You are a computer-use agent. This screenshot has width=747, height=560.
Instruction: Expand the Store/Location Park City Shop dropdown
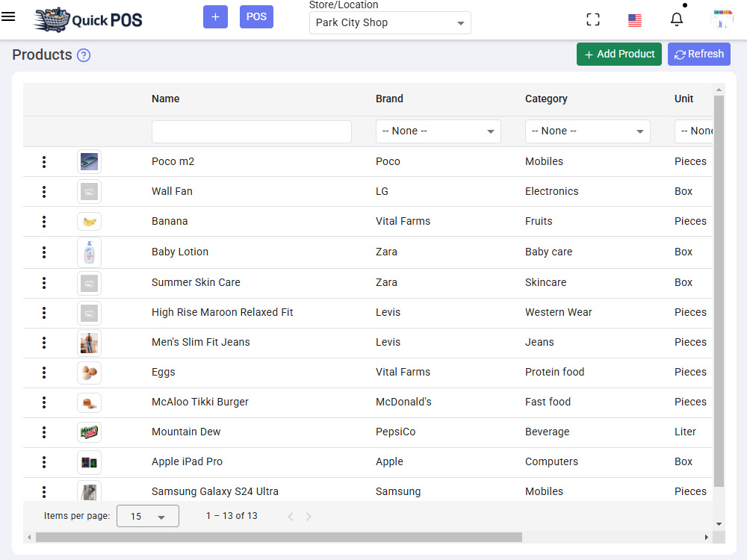tap(390, 23)
